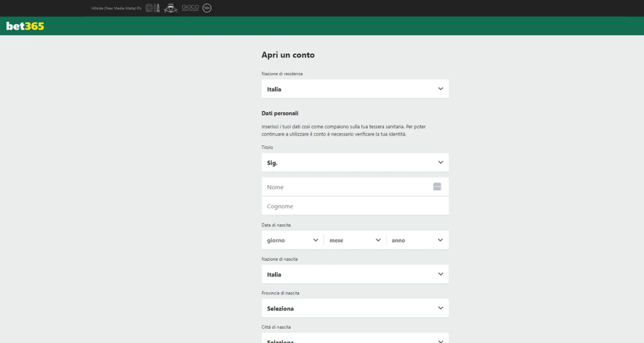
Task: Click the Titolo label
Action: (x=267, y=147)
